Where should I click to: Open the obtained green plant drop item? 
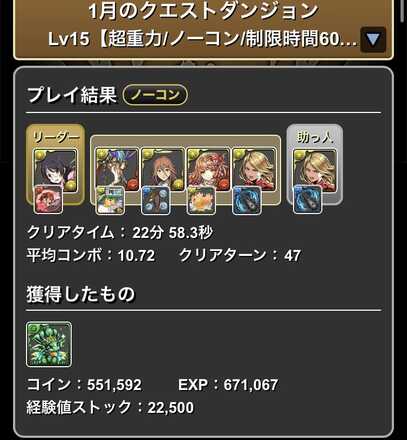click(49, 344)
